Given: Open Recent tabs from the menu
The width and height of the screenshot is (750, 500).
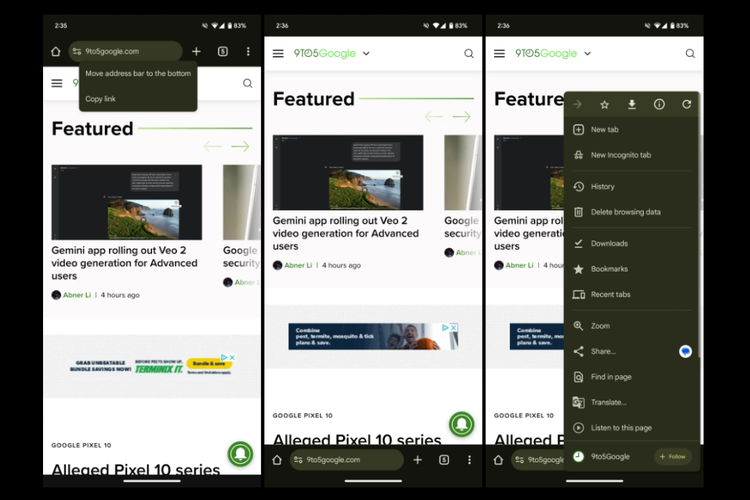Looking at the screenshot, I should [x=631, y=295].
